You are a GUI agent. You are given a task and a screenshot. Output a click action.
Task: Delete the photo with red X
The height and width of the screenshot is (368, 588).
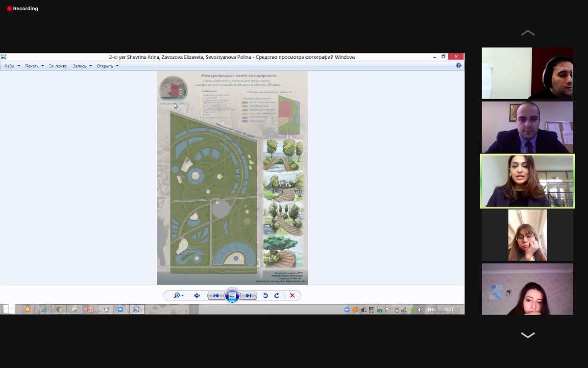click(x=293, y=295)
